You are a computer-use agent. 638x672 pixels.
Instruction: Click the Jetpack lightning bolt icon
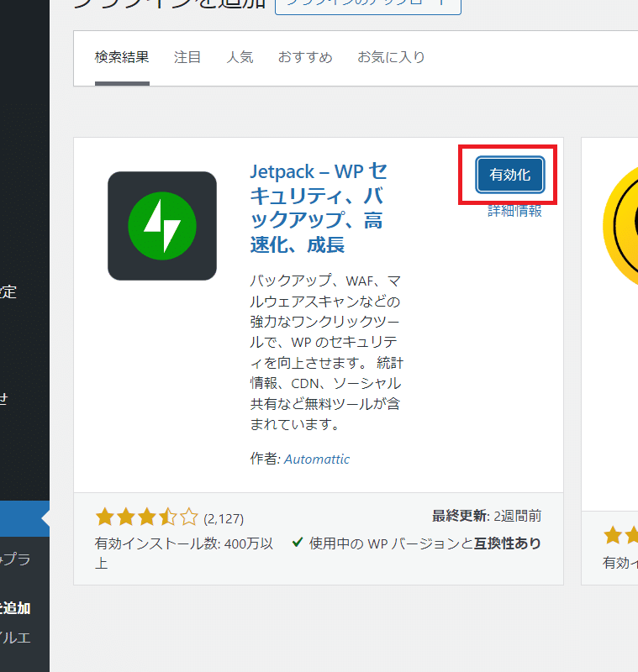click(162, 226)
